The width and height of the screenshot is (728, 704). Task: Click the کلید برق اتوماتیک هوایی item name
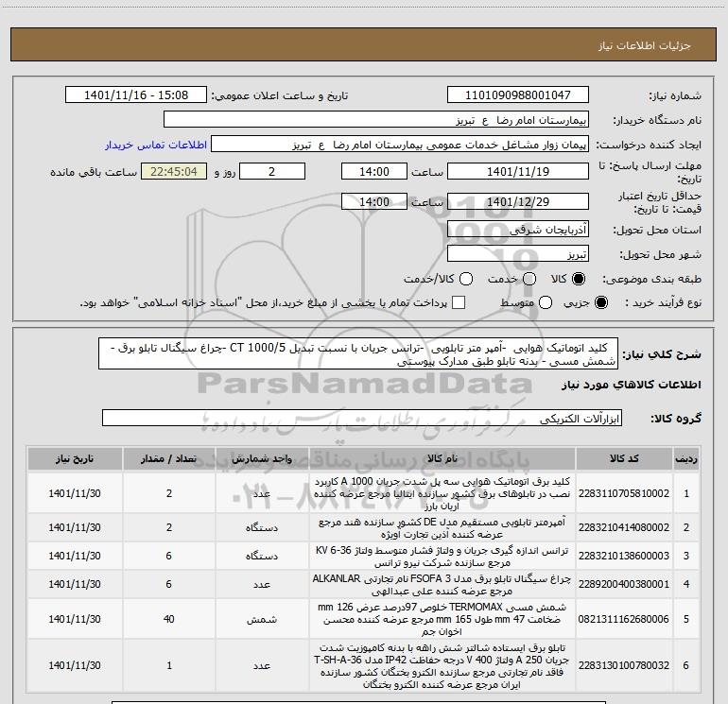(442, 493)
